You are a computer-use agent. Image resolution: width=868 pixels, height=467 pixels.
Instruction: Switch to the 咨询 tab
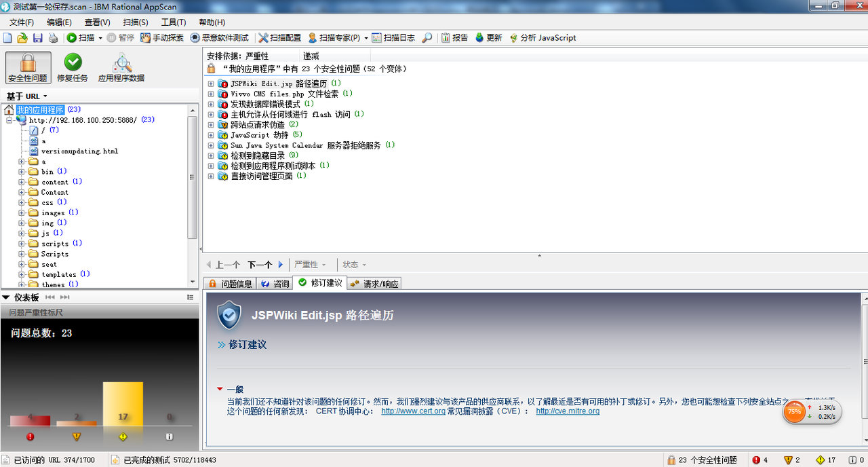(x=275, y=284)
